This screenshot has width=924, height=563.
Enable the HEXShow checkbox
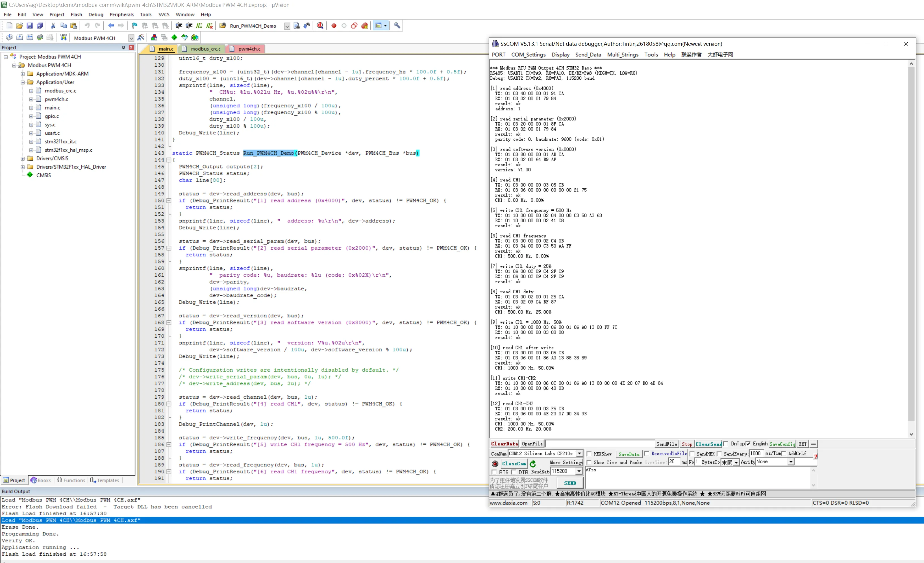point(589,454)
